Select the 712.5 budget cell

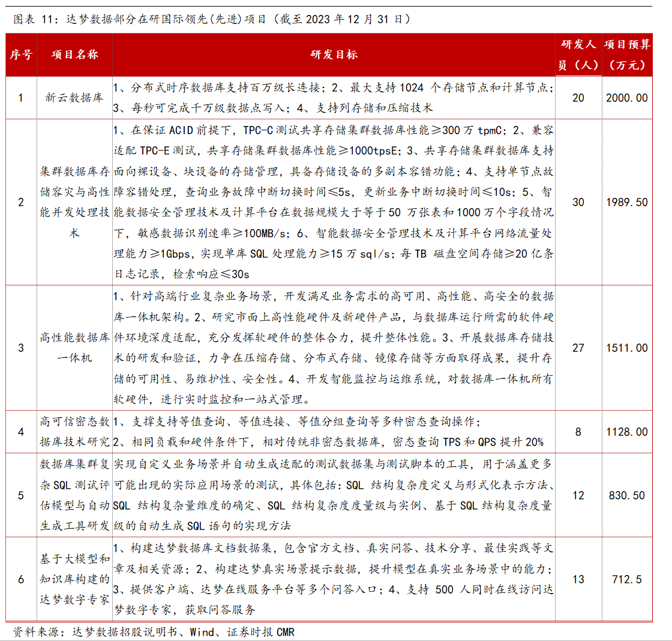627,579
